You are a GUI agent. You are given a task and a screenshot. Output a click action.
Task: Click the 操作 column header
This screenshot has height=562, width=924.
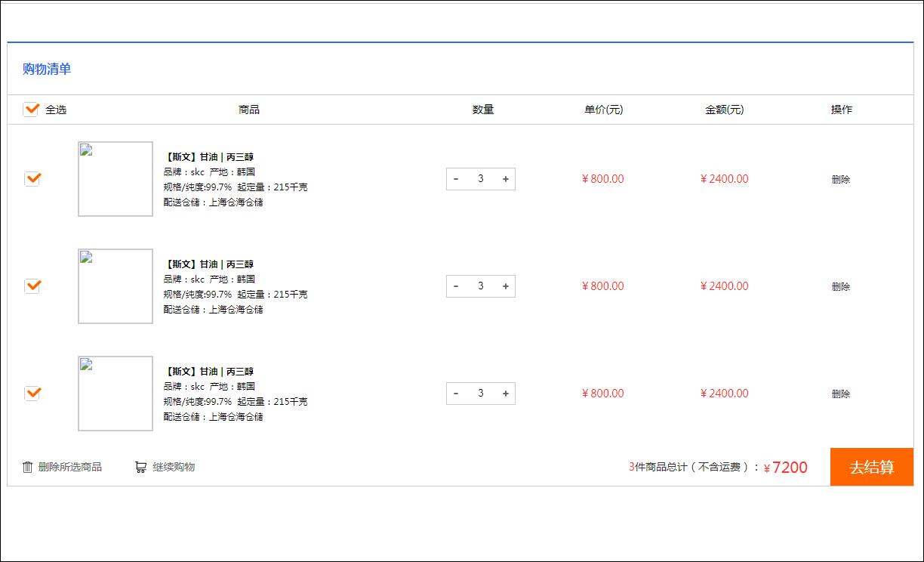[842, 110]
